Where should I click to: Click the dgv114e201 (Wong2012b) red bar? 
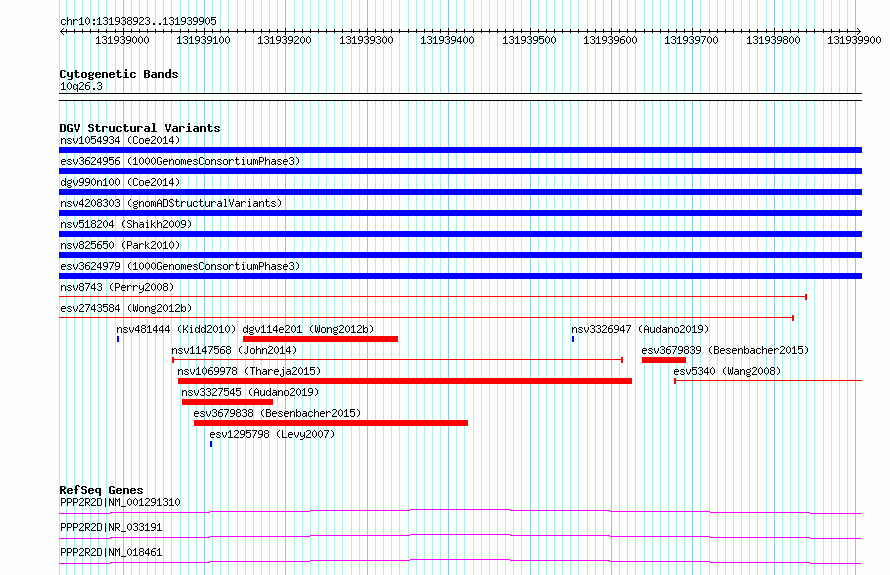tap(320, 339)
